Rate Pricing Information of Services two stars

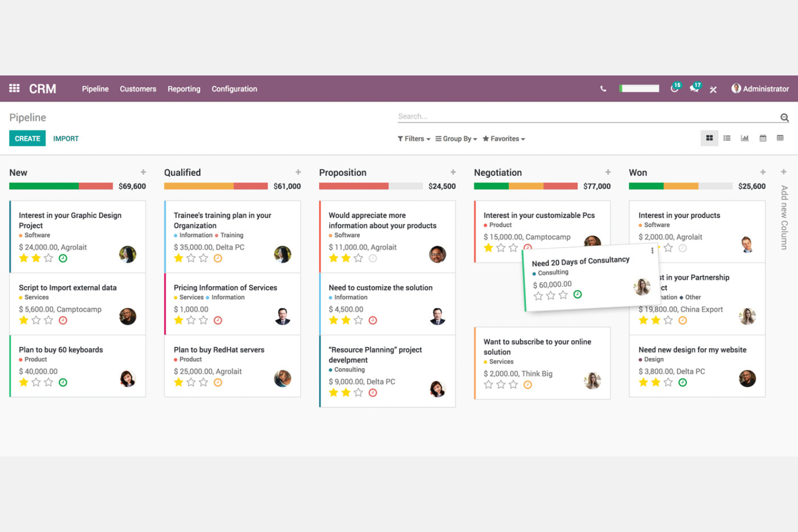191,320
